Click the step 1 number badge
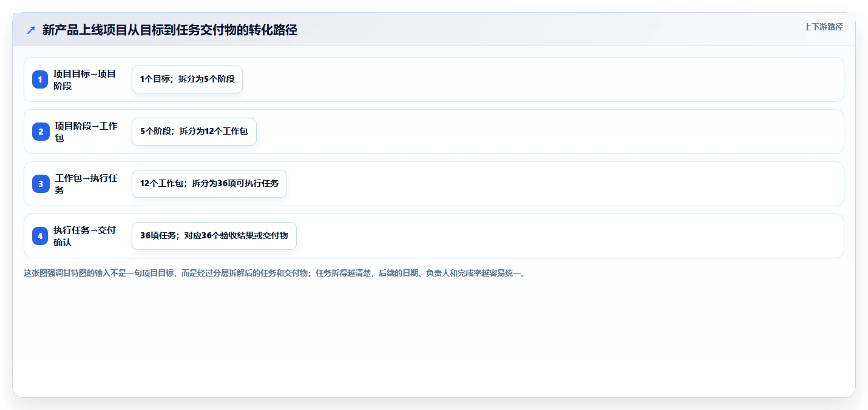This screenshot has width=868, height=410. click(40, 79)
